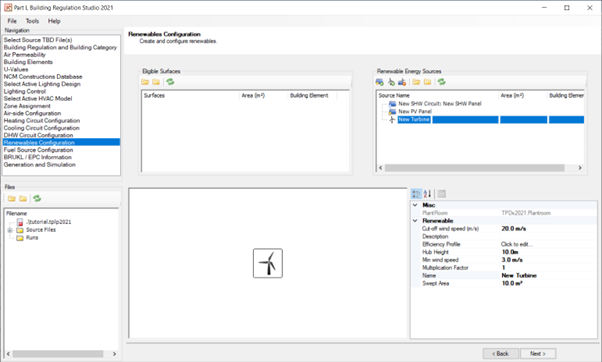Open the Help menu
602x362 pixels.
point(54,21)
